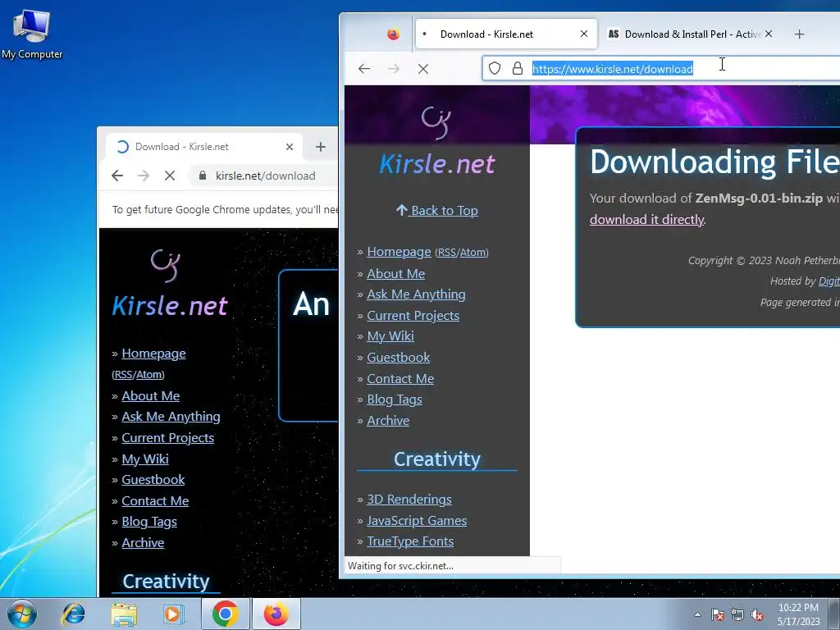The image size is (840, 630).
Task: Open Windows Explorer from the taskbar
Action: pos(124,614)
